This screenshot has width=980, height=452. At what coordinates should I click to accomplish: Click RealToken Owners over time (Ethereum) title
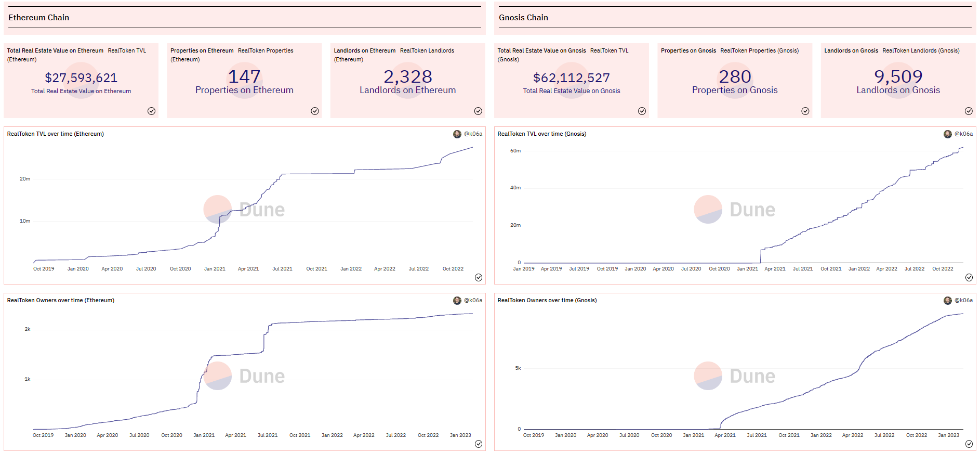coord(60,301)
